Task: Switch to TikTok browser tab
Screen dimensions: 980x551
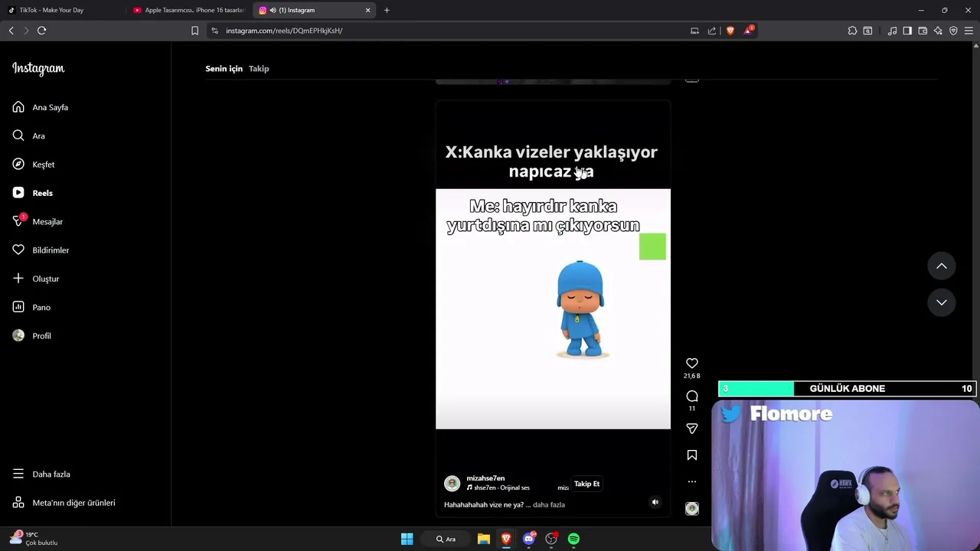Action: 62,10
